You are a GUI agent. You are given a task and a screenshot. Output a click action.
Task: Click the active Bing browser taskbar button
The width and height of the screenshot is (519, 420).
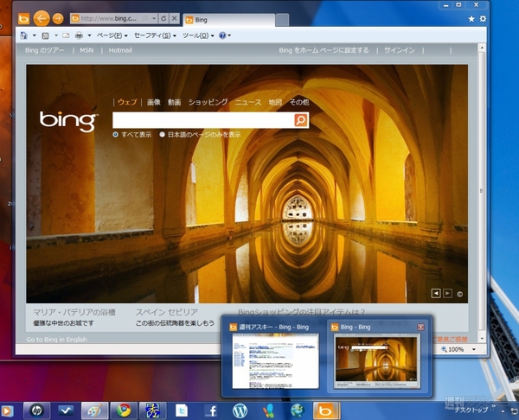tap(326, 410)
